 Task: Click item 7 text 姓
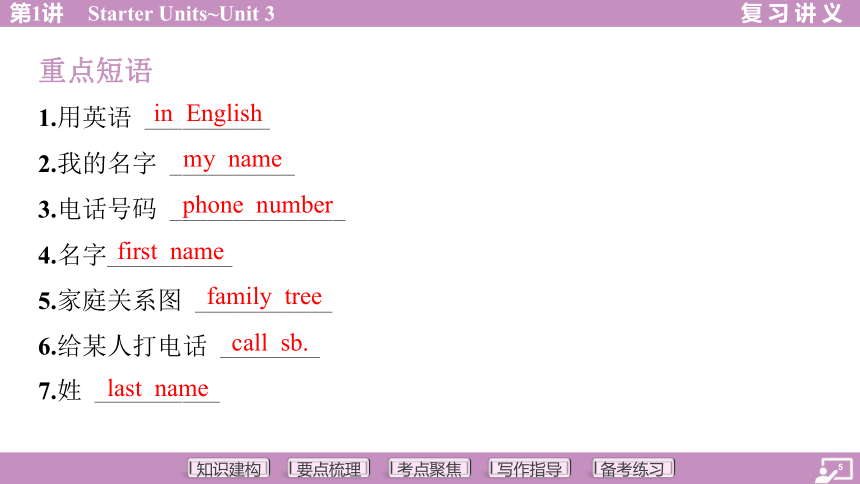pos(70,391)
